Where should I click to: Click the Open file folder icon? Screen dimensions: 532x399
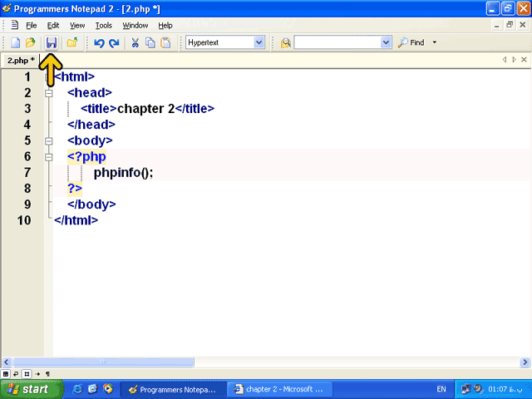(31, 42)
